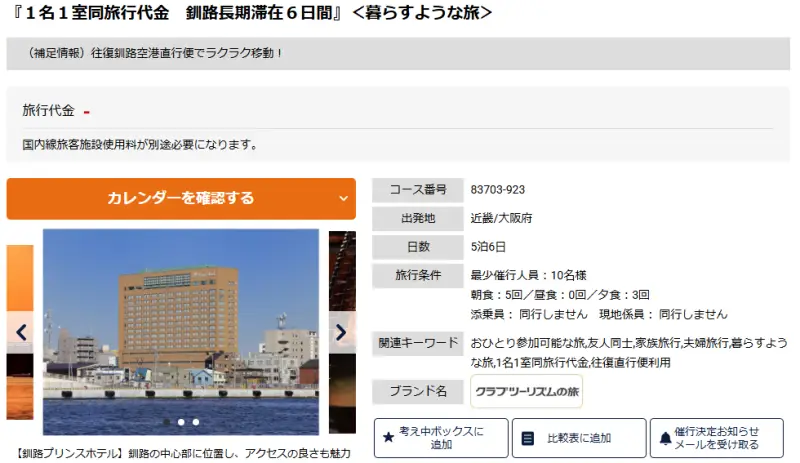The height and width of the screenshot is (463, 800).
Task: Open the カレンダーを確認する calendar button
Action: pyautogui.click(x=181, y=199)
